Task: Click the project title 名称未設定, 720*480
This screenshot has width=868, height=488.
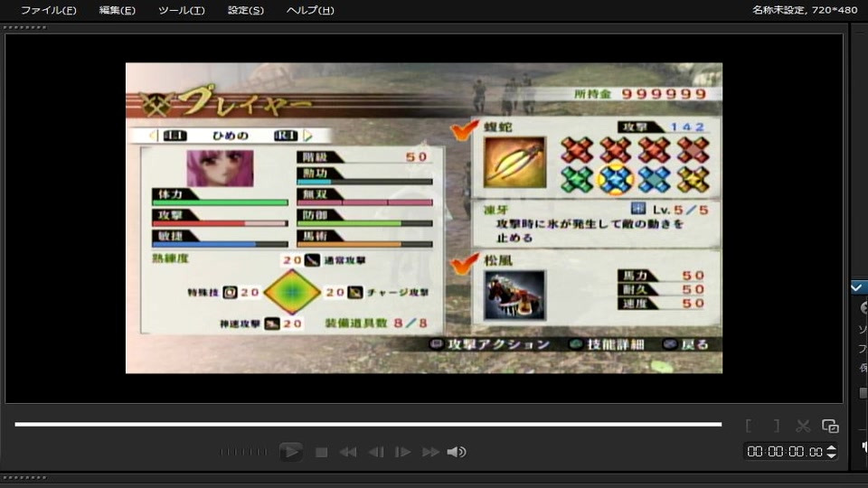Action: 805,10
